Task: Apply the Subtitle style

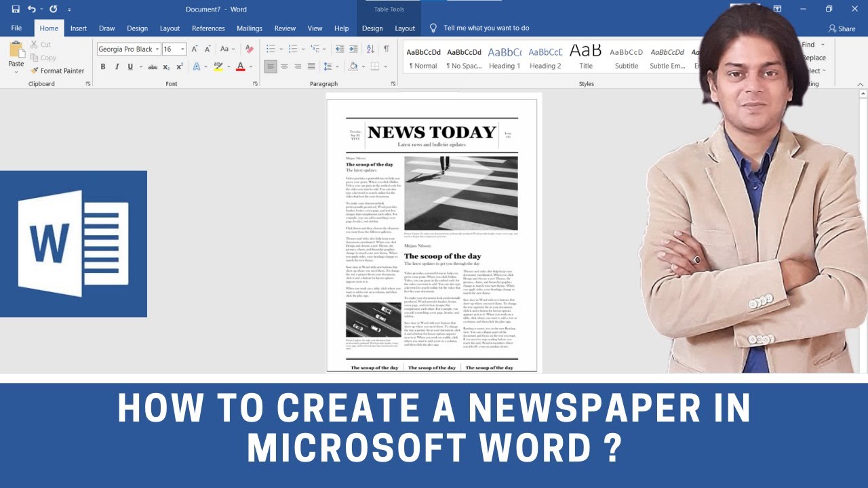Action: (x=627, y=57)
